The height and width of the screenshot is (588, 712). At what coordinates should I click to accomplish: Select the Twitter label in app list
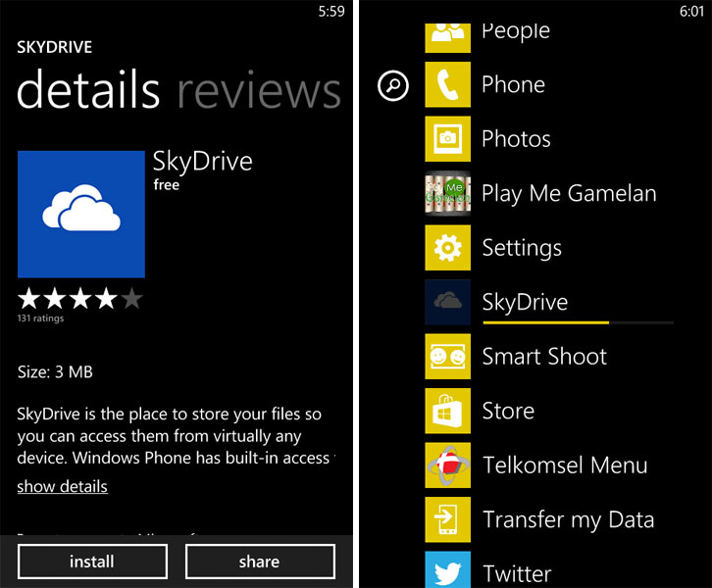pyautogui.click(x=517, y=574)
